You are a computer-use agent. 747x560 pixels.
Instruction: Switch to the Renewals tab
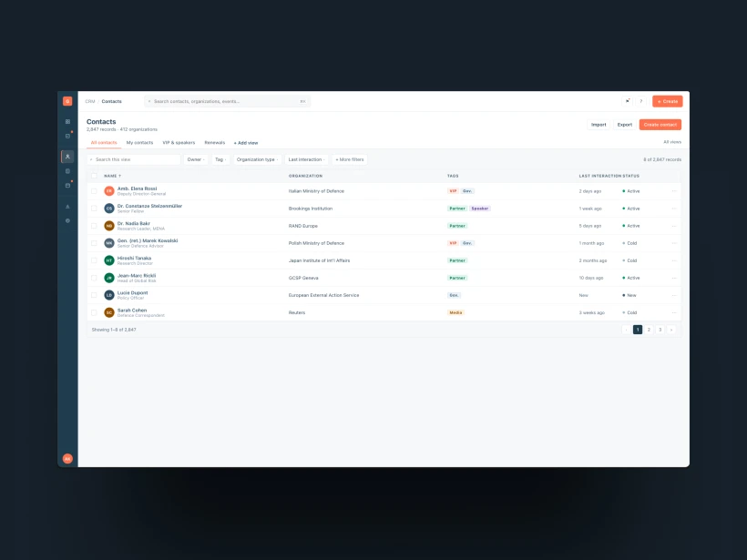click(214, 143)
